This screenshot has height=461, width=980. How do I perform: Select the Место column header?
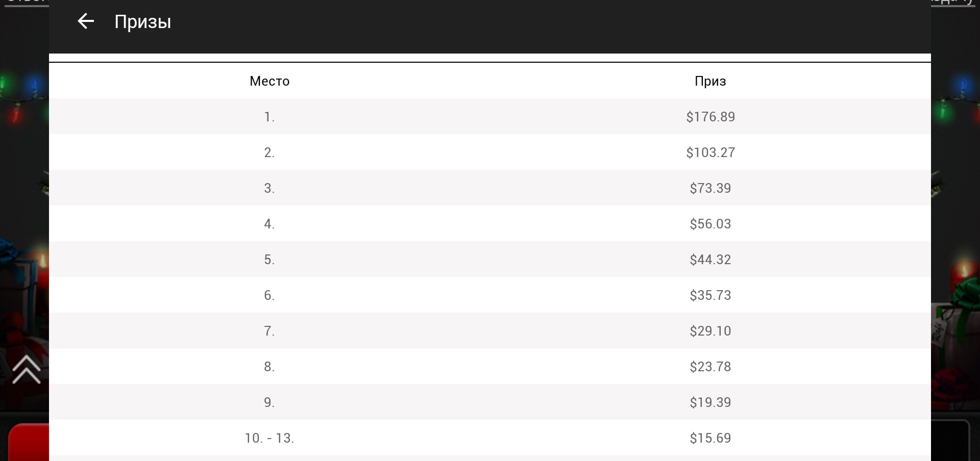pyautogui.click(x=269, y=81)
